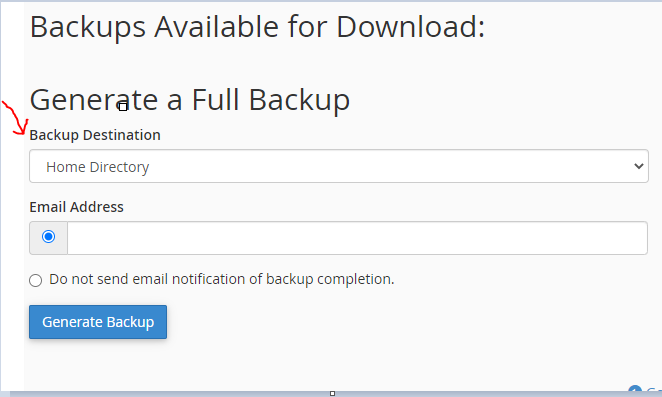
Task: Click the small square handle on bottom edge
Action: point(332,394)
